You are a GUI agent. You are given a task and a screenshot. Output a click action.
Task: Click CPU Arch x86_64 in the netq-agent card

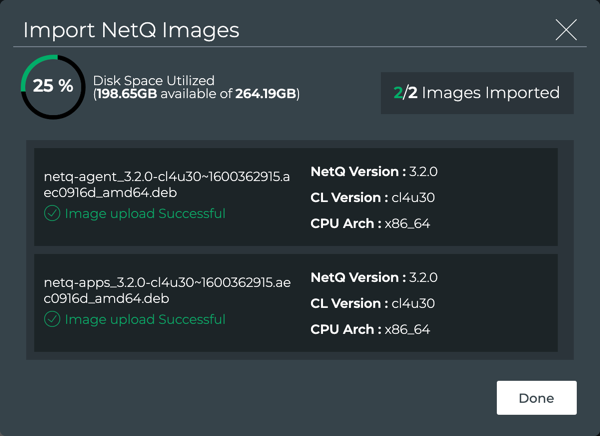coord(370,223)
